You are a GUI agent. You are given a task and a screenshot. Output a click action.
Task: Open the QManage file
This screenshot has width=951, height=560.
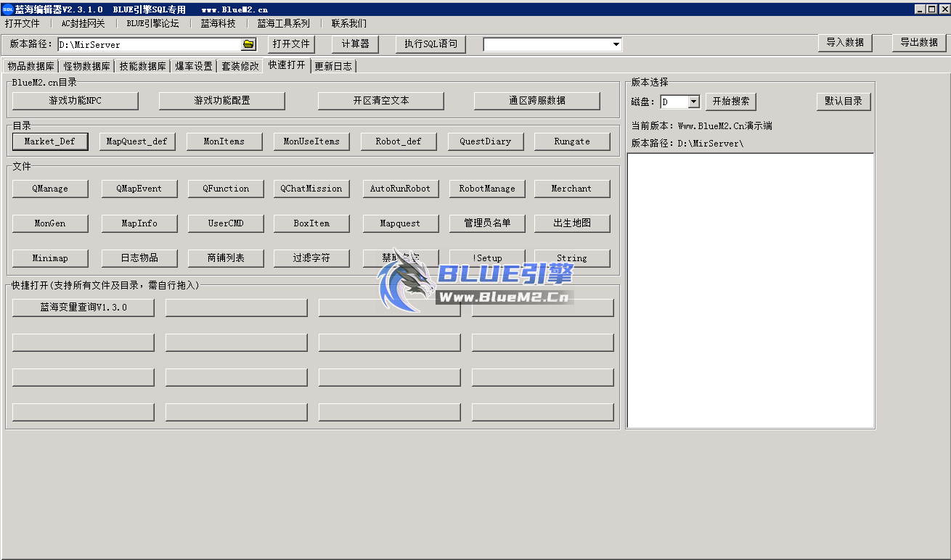tap(50, 189)
